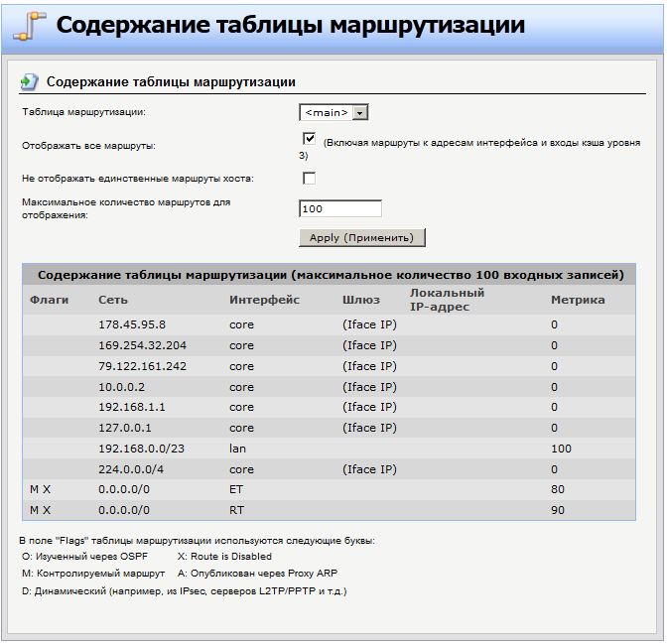
Task: Click the 'lan' interface cell
Action: [x=237, y=449]
